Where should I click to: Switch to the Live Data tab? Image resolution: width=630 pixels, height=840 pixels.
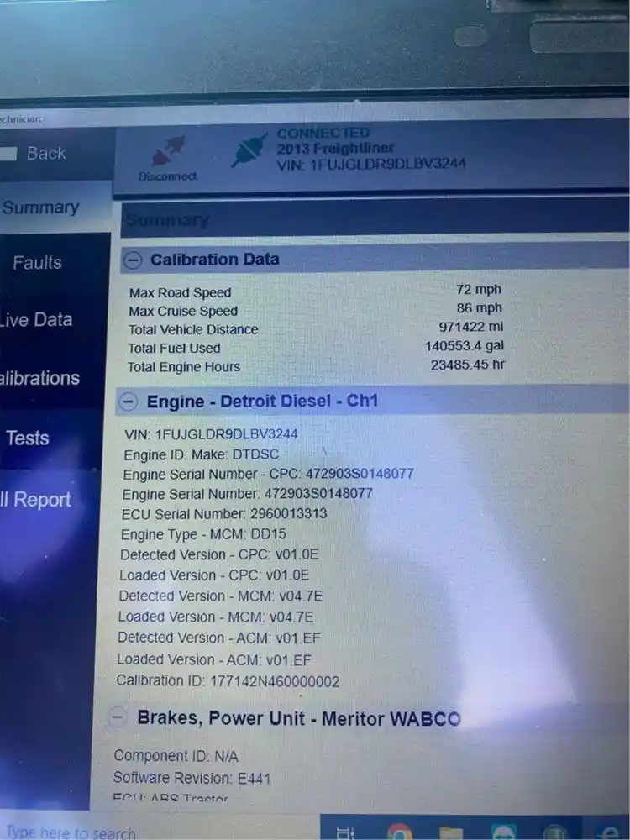point(36,320)
